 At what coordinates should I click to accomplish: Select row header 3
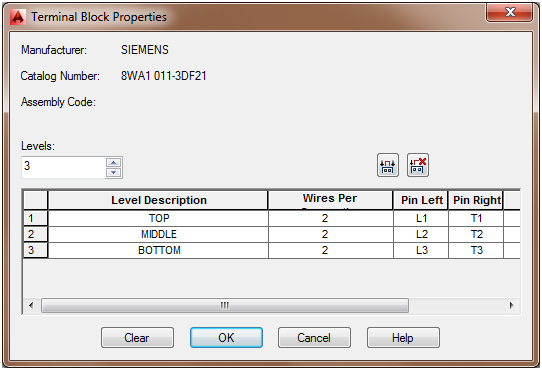coord(36,250)
